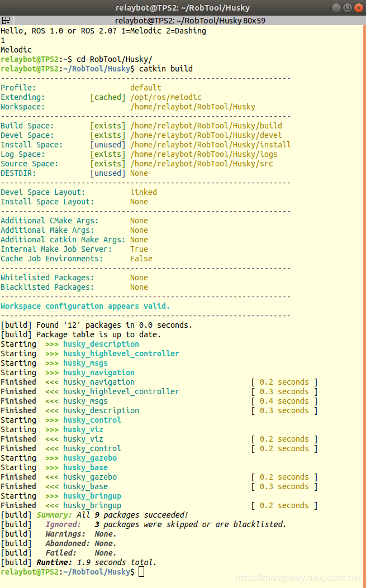The width and height of the screenshot is (366, 588).
Task: Click the Install Space path ending in '/install'
Action: coord(210,145)
